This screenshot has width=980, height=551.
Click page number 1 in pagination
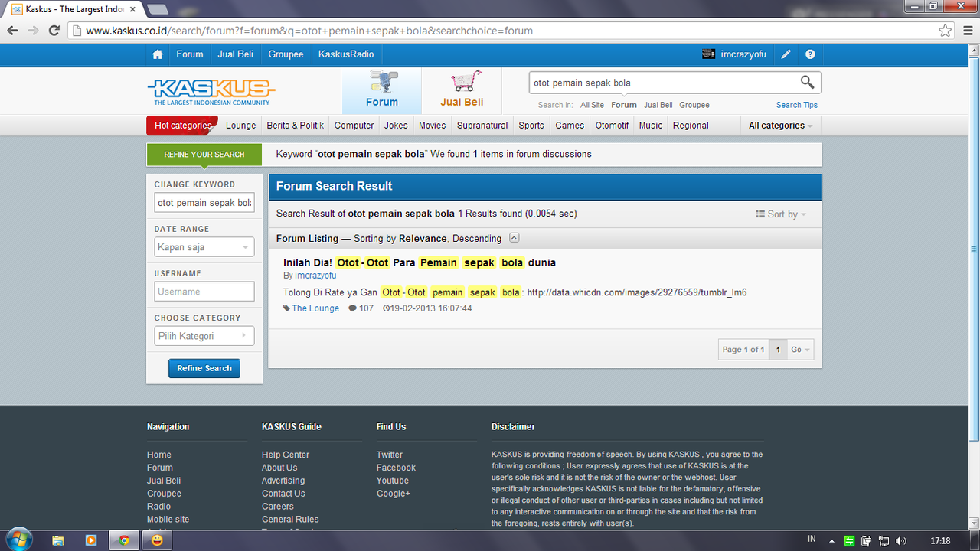click(778, 350)
